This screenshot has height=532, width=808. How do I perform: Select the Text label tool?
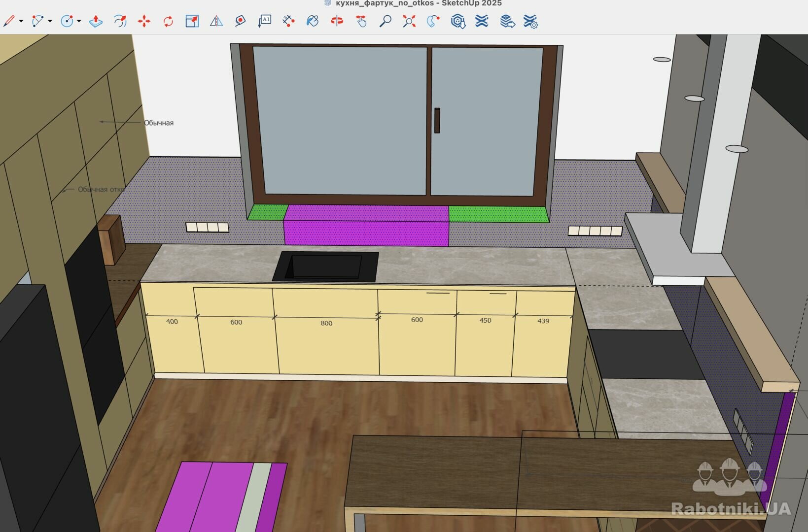coord(265,21)
